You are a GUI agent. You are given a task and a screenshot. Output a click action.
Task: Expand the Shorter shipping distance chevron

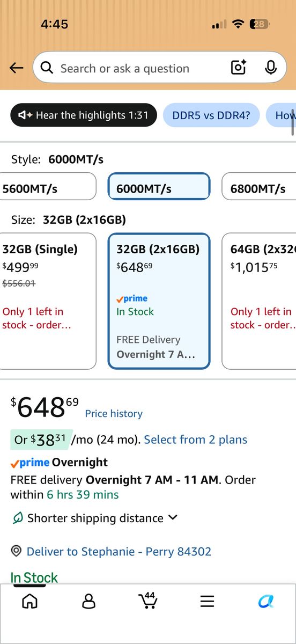coord(173,518)
